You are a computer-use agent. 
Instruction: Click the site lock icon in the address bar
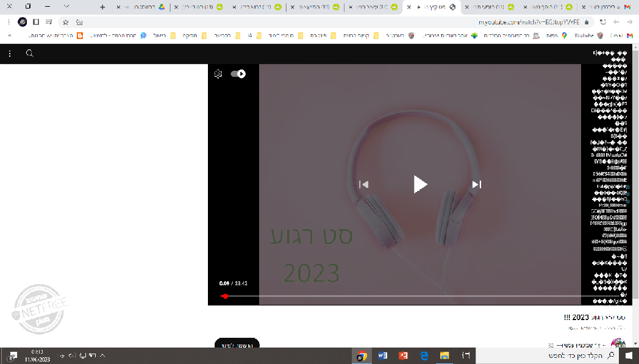pos(587,22)
